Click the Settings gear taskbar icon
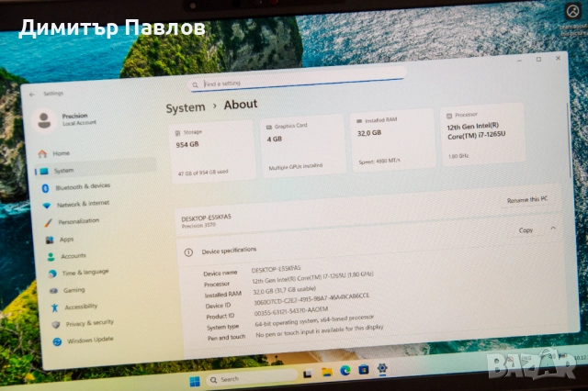 click(382, 367)
